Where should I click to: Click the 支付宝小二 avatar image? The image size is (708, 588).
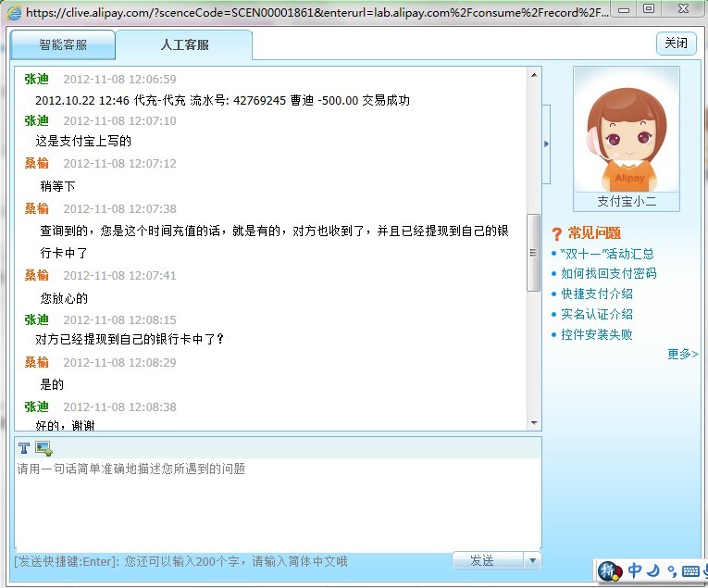pyautogui.click(x=627, y=130)
